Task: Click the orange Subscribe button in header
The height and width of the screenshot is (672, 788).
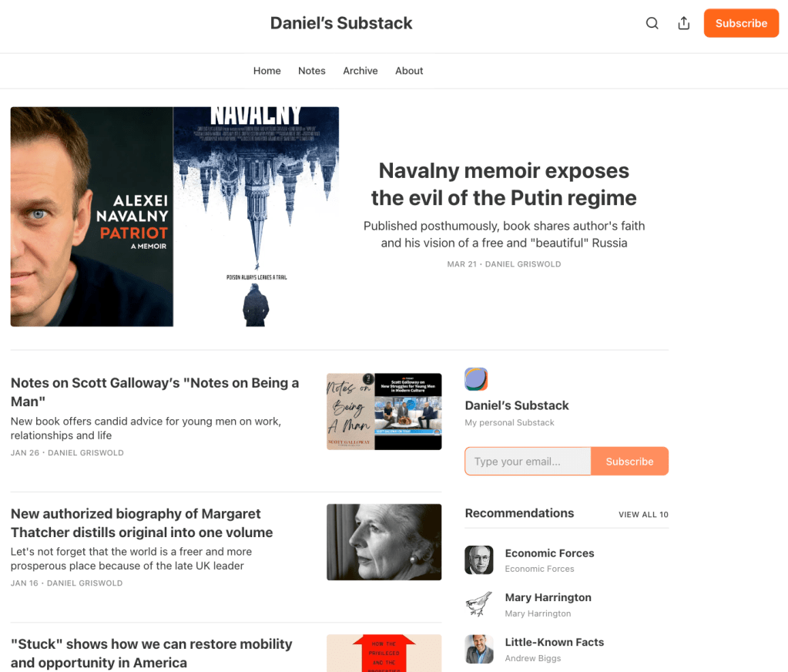Action: (741, 23)
